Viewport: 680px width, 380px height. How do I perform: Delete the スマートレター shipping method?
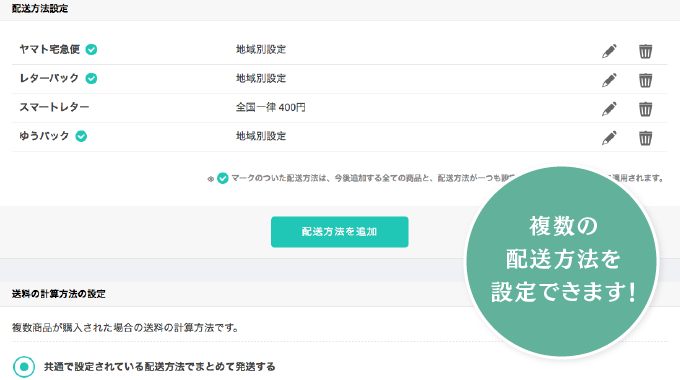click(645, 109)
